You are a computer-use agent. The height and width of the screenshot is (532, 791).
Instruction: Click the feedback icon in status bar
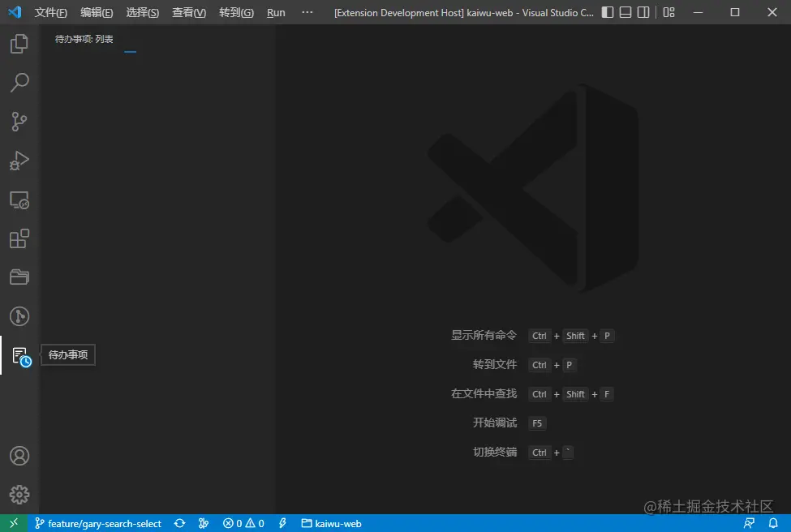[x=749, y=523]
